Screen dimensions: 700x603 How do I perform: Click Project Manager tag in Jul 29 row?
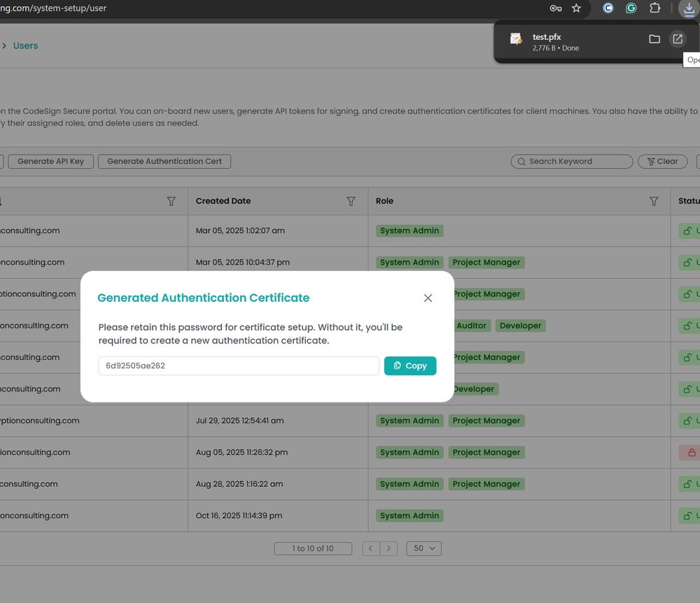click(486, 420)
